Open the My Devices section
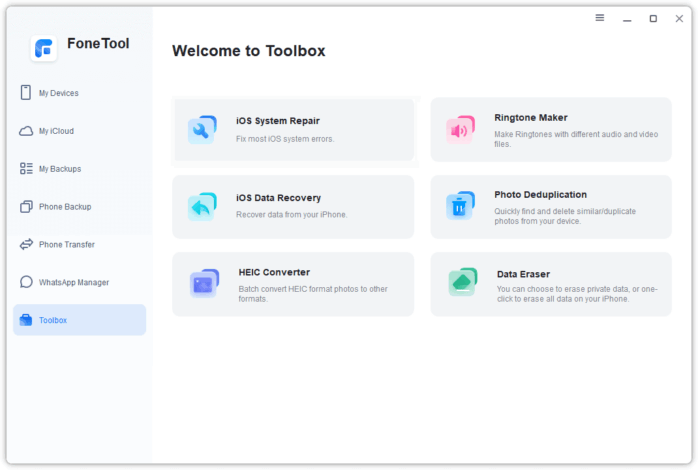 click(79, 93)
